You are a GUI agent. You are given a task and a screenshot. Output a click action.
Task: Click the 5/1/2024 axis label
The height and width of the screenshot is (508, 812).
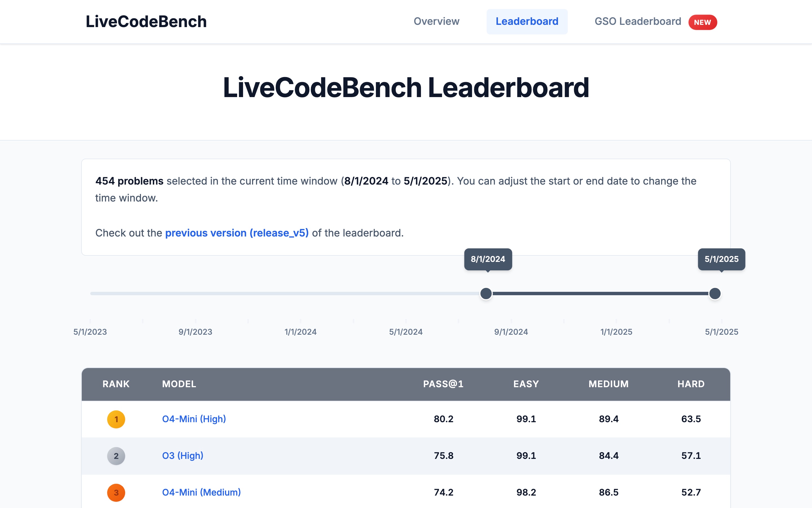(406, 332)
